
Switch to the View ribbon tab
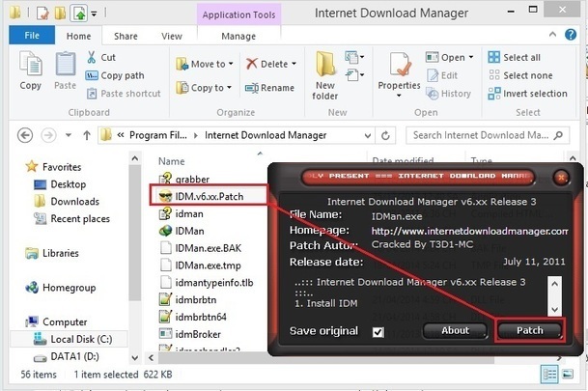(x=172, y=36)
